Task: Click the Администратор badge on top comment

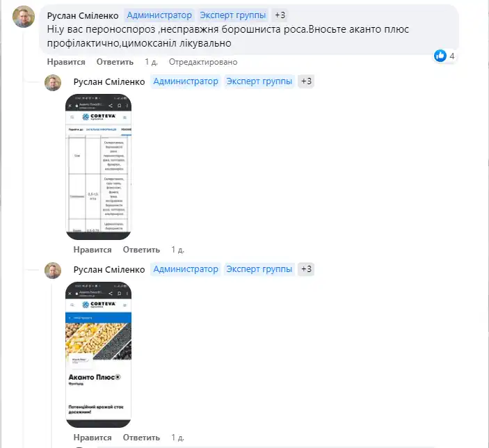Action: 159,15
